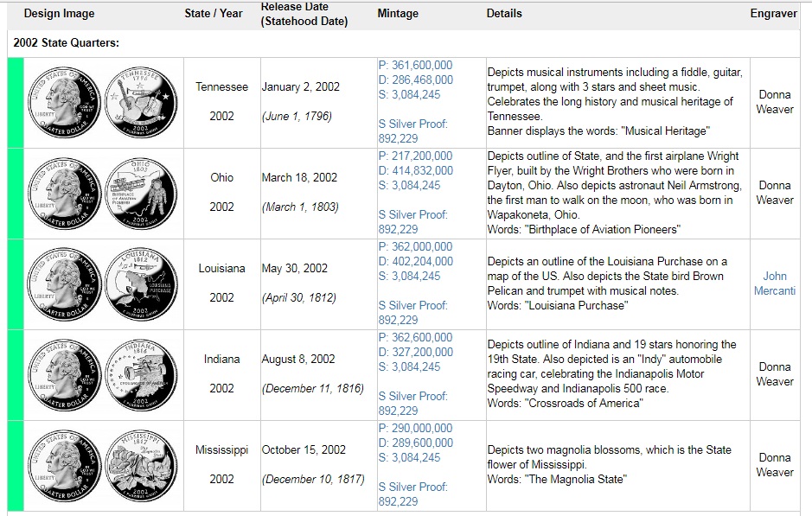Image resolution: width=812 pixels, height=516 pixels.
Task: Open the John Mercanti engraver link
Action: (x=774, y=283)
